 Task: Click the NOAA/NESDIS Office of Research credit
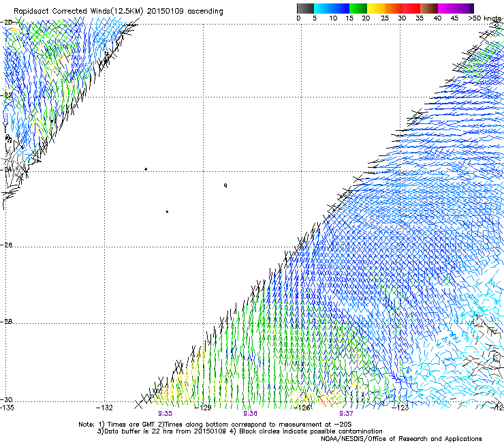401,439
